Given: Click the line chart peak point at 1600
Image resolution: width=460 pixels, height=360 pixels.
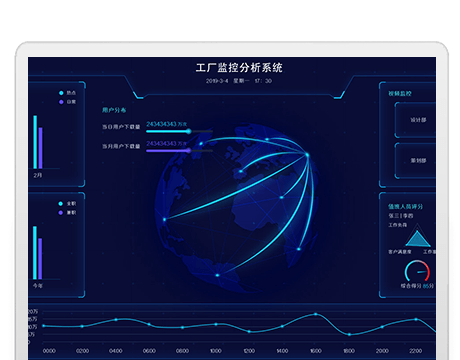Looking at the screenshot, I should 316,314.
